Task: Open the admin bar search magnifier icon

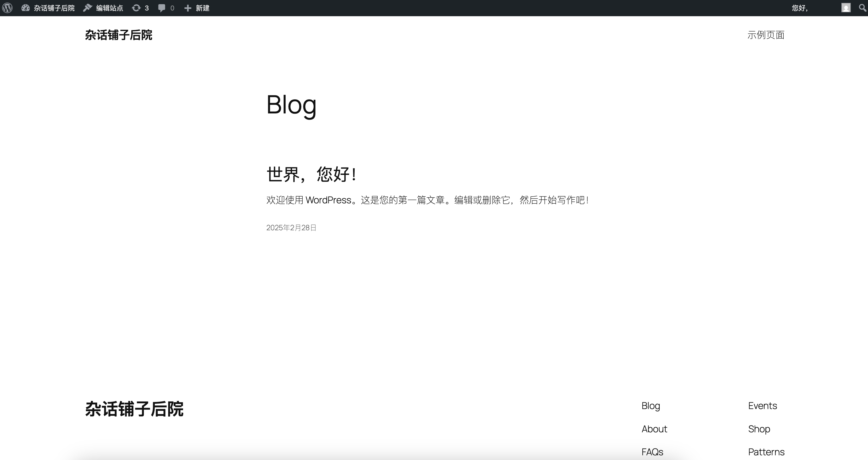Action: click(862, 8)
